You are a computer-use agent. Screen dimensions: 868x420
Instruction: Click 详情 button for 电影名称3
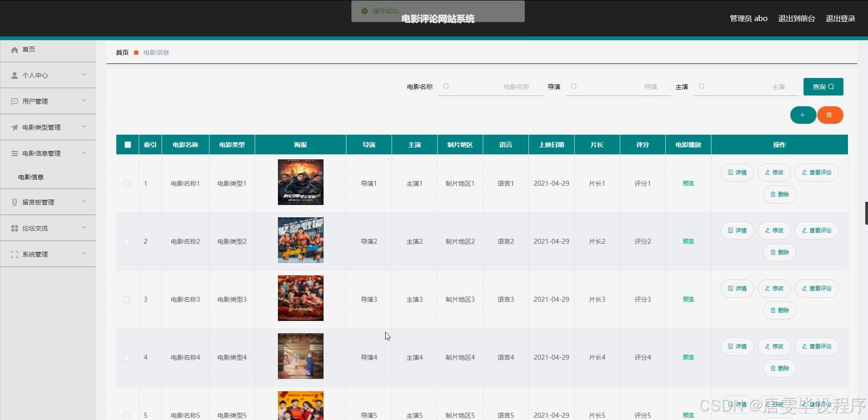pyautogui.click(x=737, y=289)
